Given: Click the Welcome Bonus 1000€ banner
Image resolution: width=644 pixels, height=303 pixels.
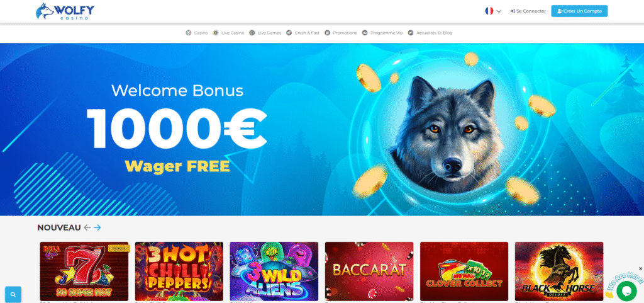Looking at the screenshot, I should (322, 130).
